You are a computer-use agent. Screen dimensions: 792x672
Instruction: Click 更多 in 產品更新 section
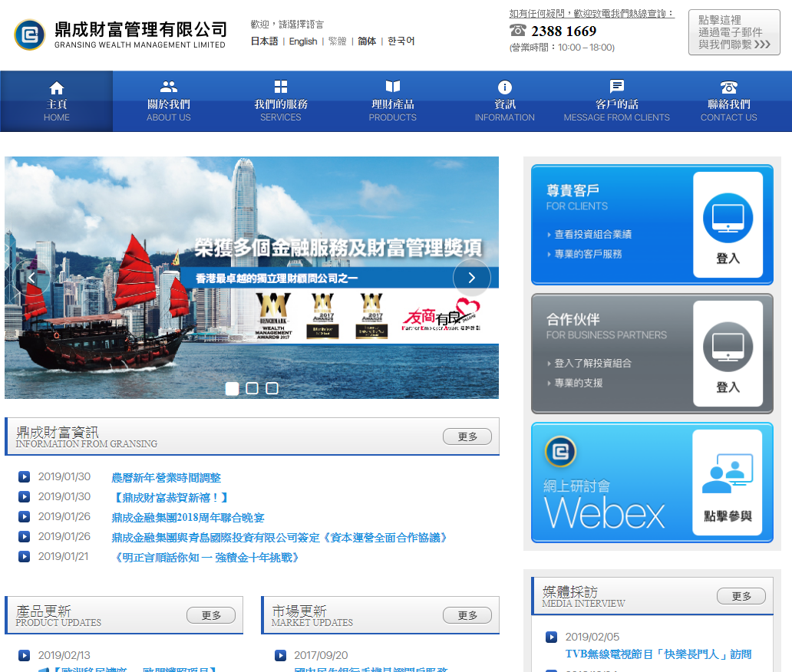click(211, 615)
